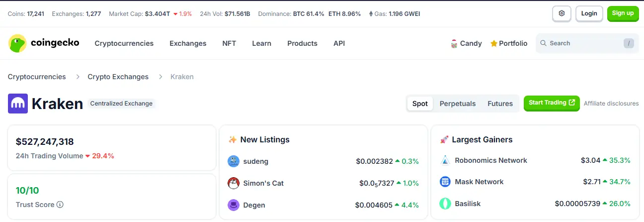Click the slash shortcut key badge
The image size is (644, 222).
pos(629,43)
